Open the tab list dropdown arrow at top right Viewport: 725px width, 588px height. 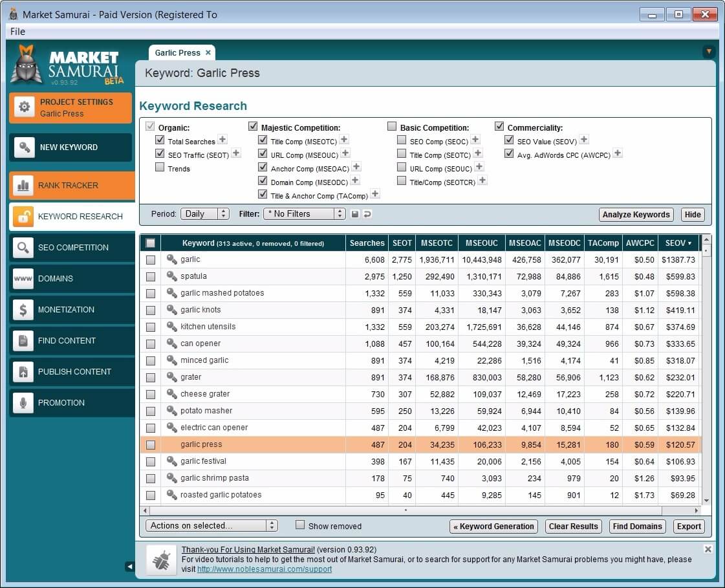click(708, 51)
